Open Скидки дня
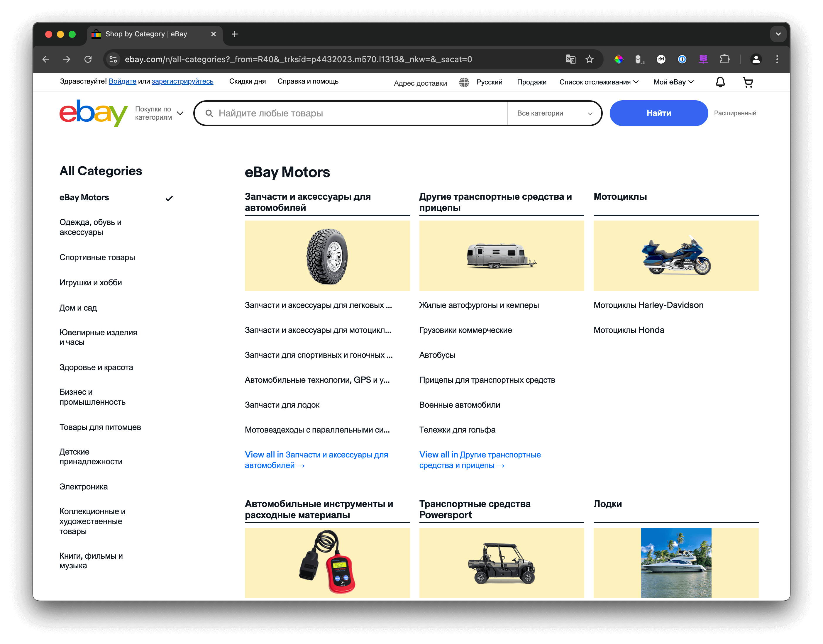 [247, 81]
